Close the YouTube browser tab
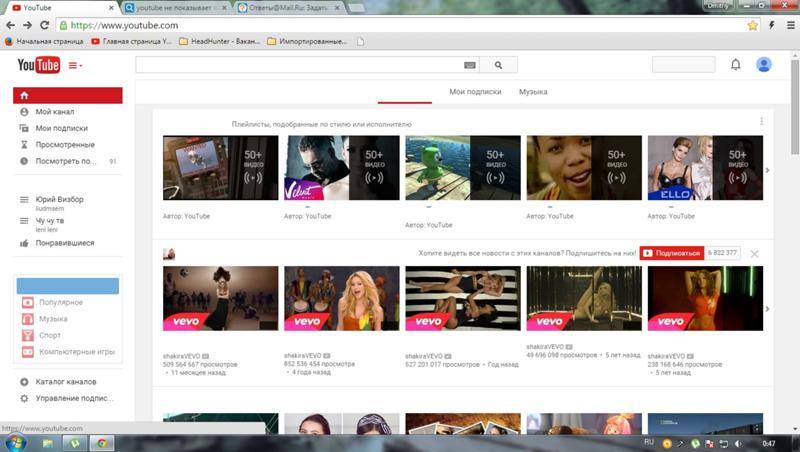 [111, 8]
